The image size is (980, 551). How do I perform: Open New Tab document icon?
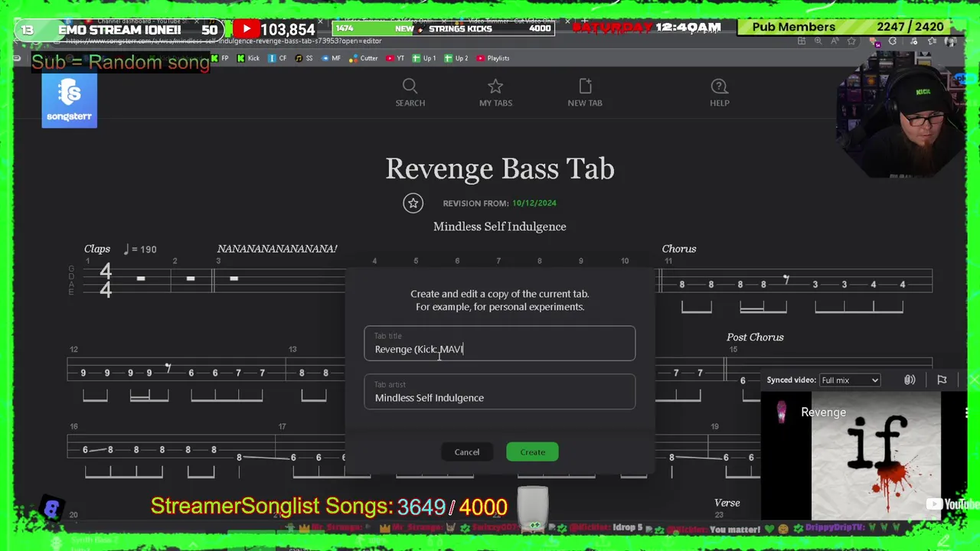coord(585,92)
